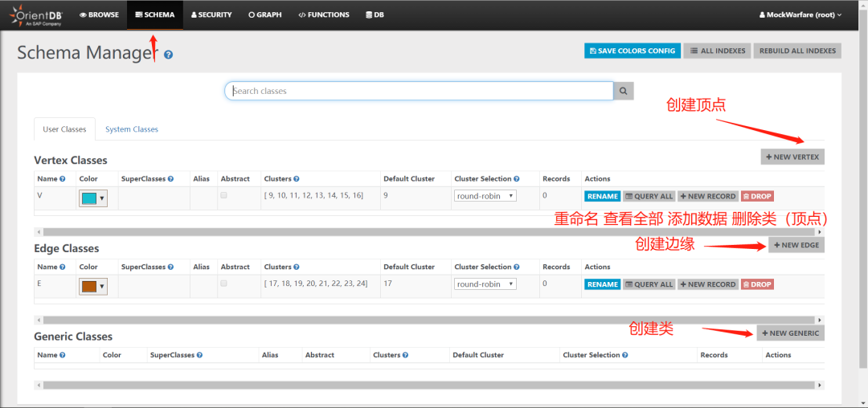Drop the V vertex class
The image size is (868, 408).
pyautogui.click(x=757, y=196)
